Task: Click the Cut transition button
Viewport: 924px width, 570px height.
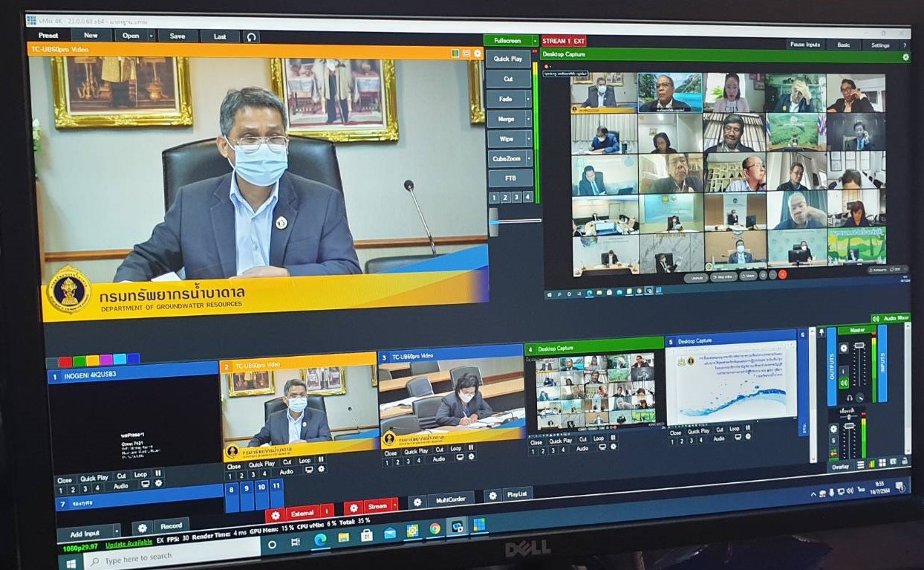Action: (508, 79)
